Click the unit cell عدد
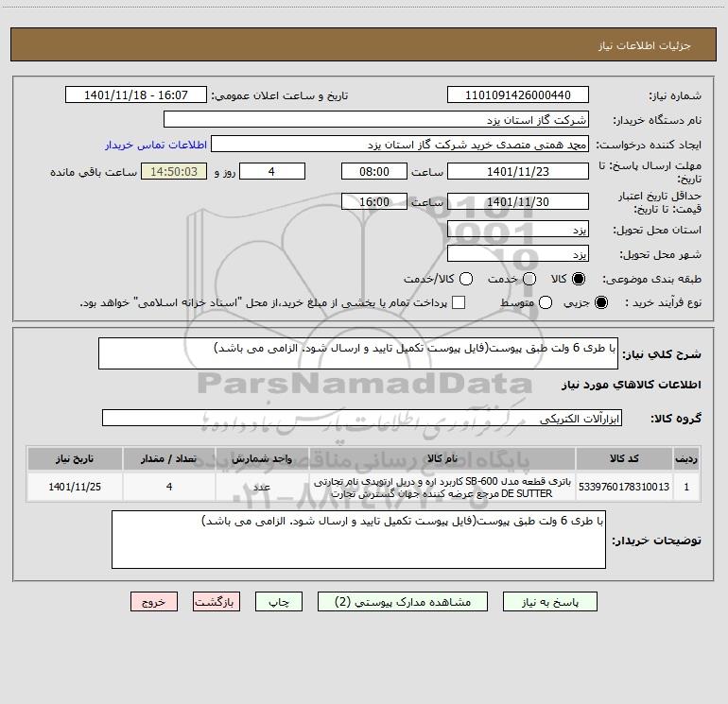Viewport: 728px width, 704px height. [262, 487]
